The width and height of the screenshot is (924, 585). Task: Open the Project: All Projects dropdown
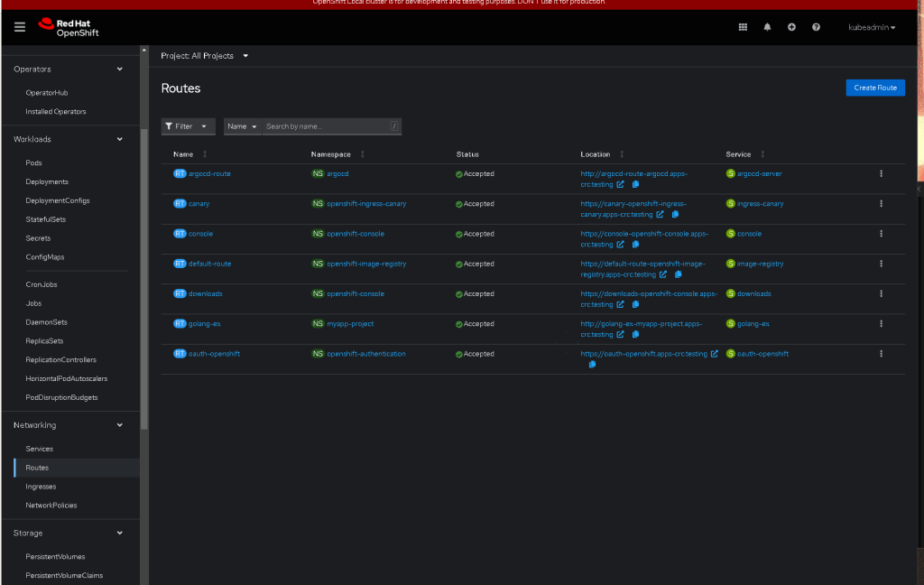tap(205, 56)
